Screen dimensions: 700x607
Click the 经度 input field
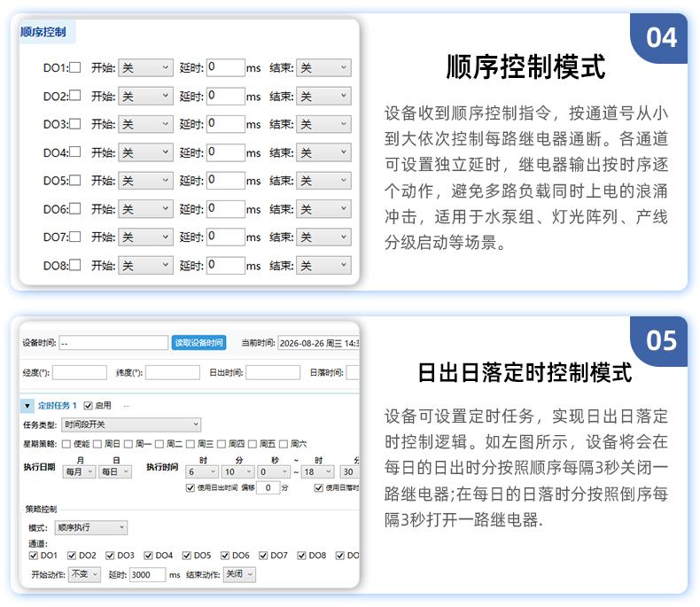(80, 372)
